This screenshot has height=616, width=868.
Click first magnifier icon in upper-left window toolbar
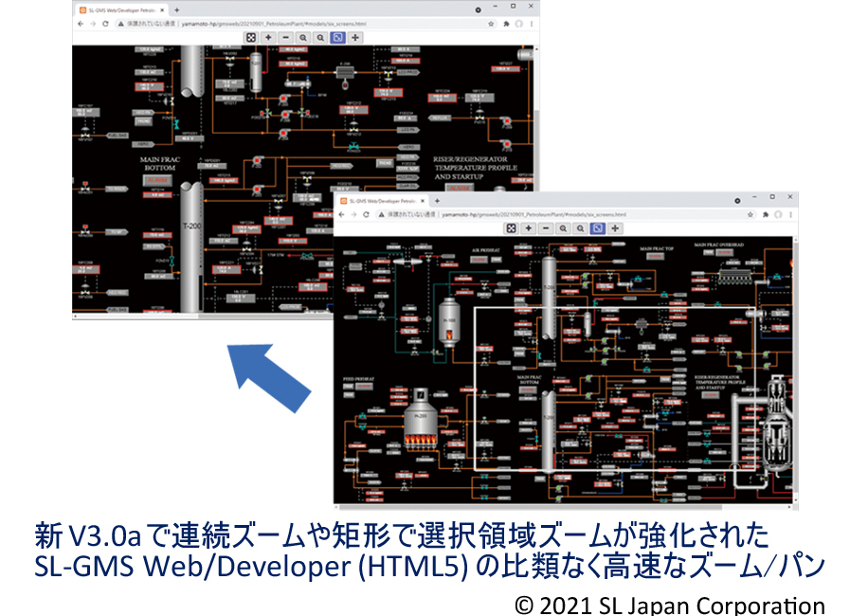click(x=303, y=37)
